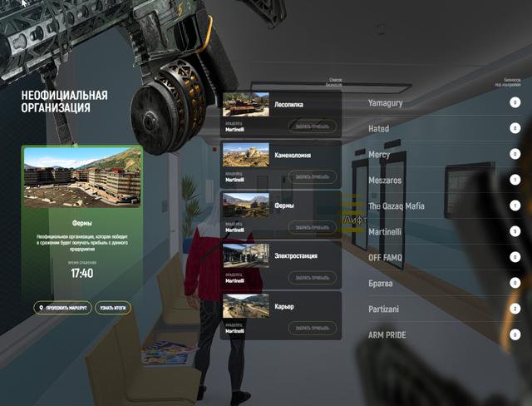The height and width of the screenshot is (406, 532).
Task: Click the Фермы title in the green card
Action: pyautogui.click(x=81, y=223)
